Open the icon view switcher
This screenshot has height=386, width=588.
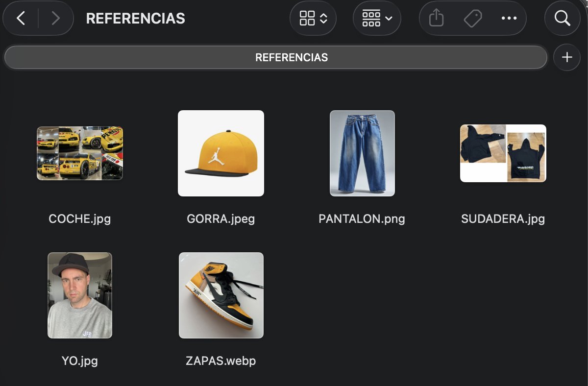coord(313,19)
